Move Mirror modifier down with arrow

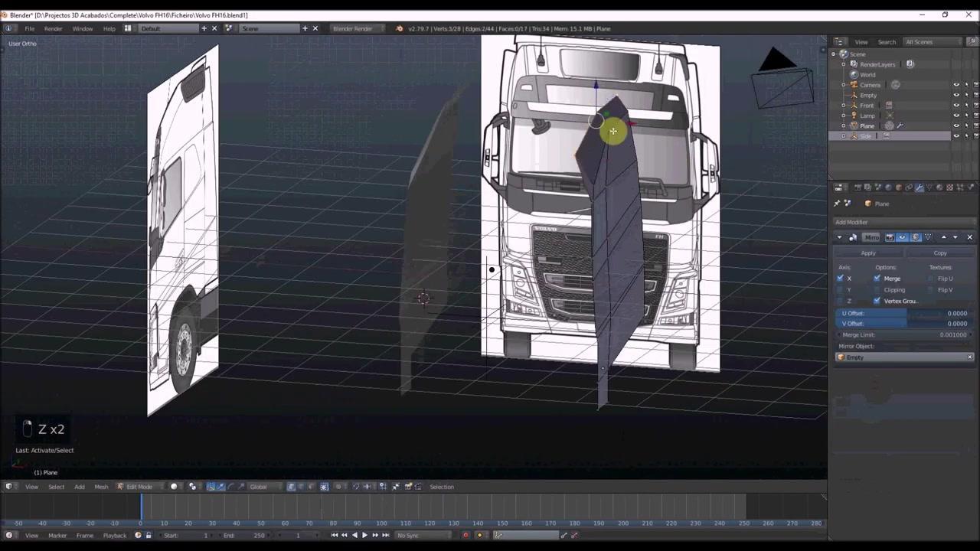[955, 237]
